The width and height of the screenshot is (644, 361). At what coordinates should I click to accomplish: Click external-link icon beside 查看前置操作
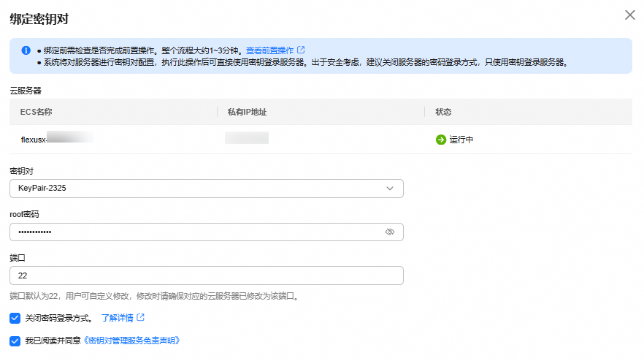click(x=301, y=50)
